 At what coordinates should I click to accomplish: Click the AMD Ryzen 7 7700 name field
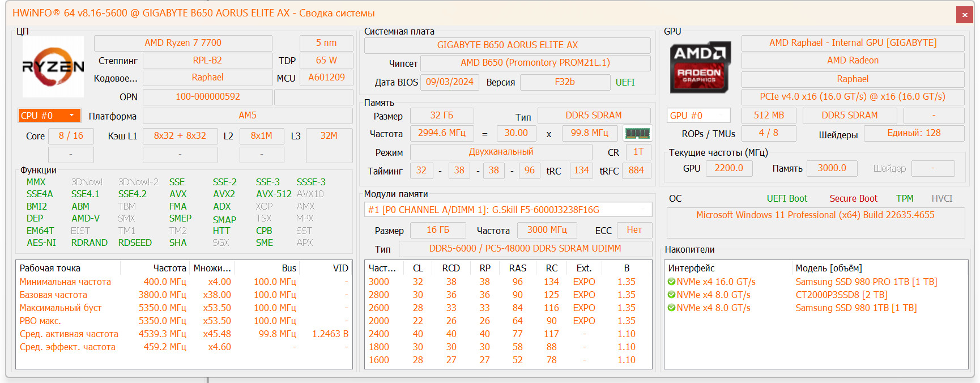[x=183, y=43]
